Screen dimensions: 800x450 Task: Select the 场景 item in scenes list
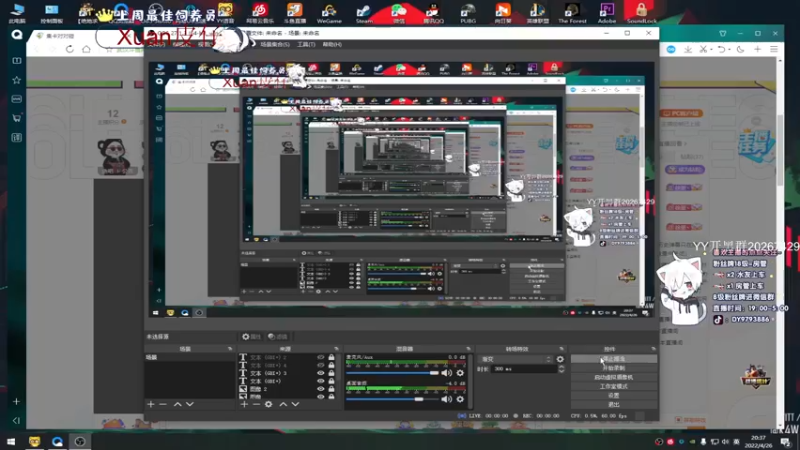click(x=190, y=358)
